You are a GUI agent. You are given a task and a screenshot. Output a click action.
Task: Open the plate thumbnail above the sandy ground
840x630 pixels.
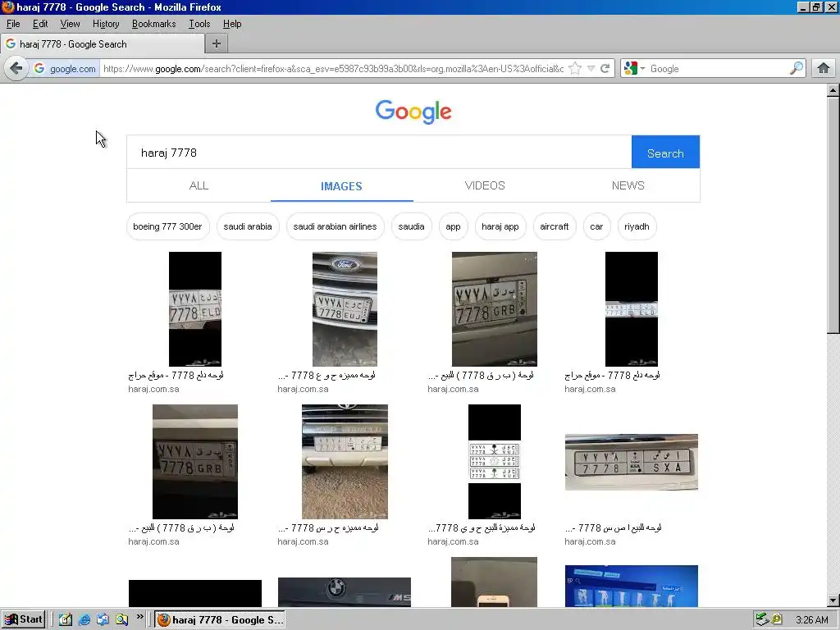(x=345, y=462)
